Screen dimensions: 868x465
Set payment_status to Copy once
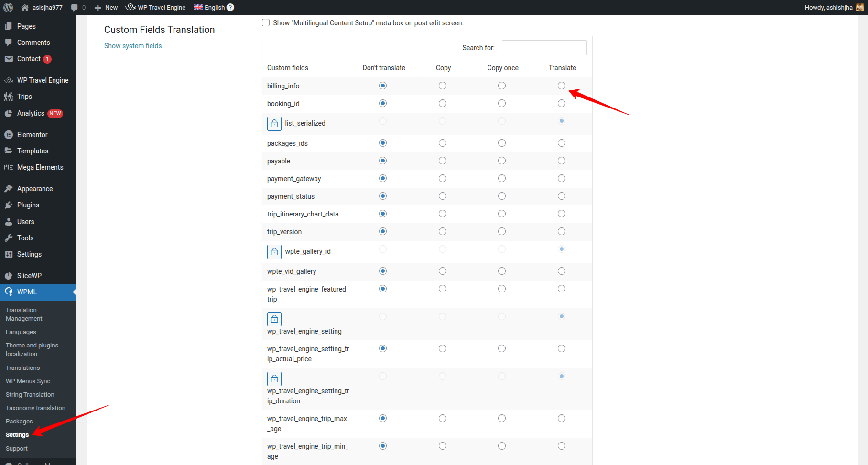coord(502,196)
